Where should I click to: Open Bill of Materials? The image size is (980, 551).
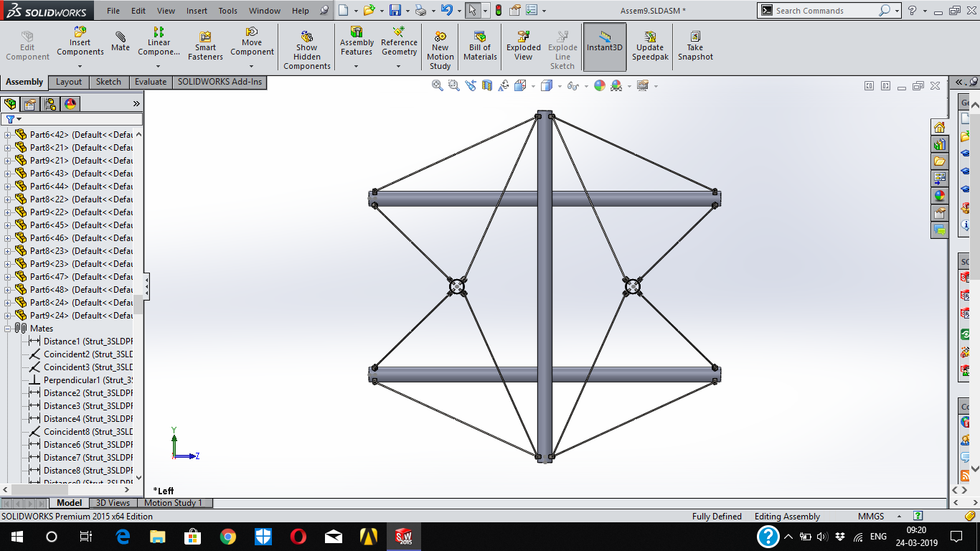pyautogui.click(x=480, y=46)
